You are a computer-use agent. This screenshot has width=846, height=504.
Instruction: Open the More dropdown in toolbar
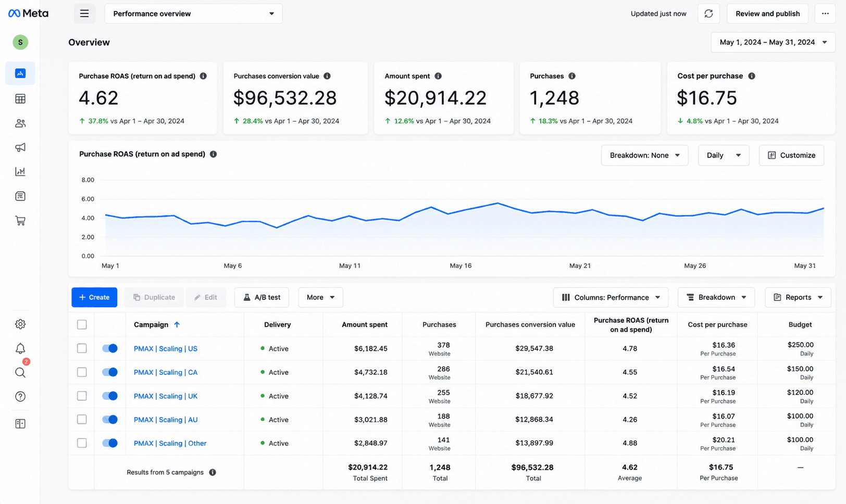click(x=320, y=297)
